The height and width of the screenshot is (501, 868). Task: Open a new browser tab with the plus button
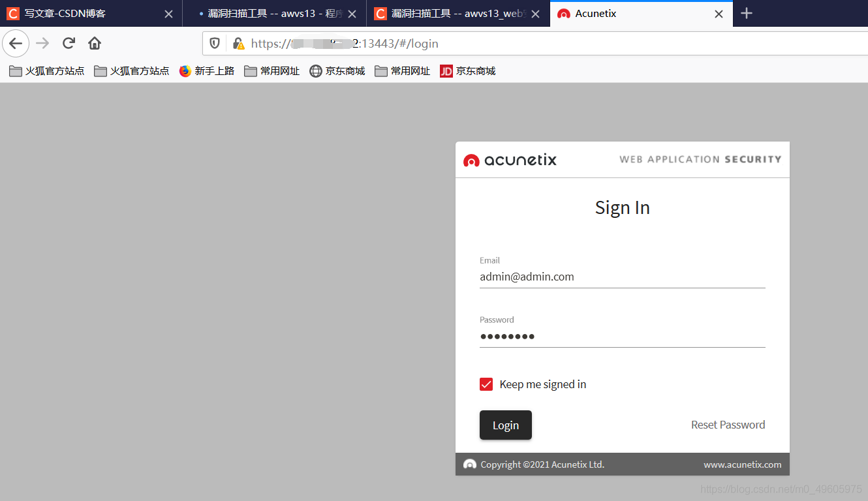pyautogui.click(x=747, y=13)
